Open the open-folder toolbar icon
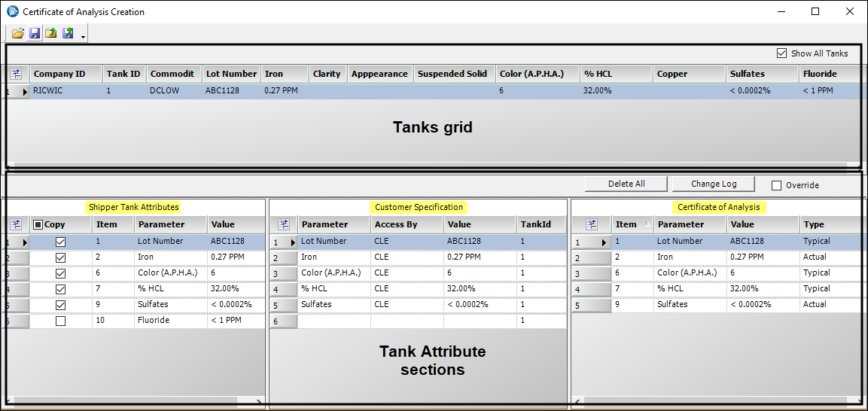This screenshot has height=411, width=868. click(18, 34)
